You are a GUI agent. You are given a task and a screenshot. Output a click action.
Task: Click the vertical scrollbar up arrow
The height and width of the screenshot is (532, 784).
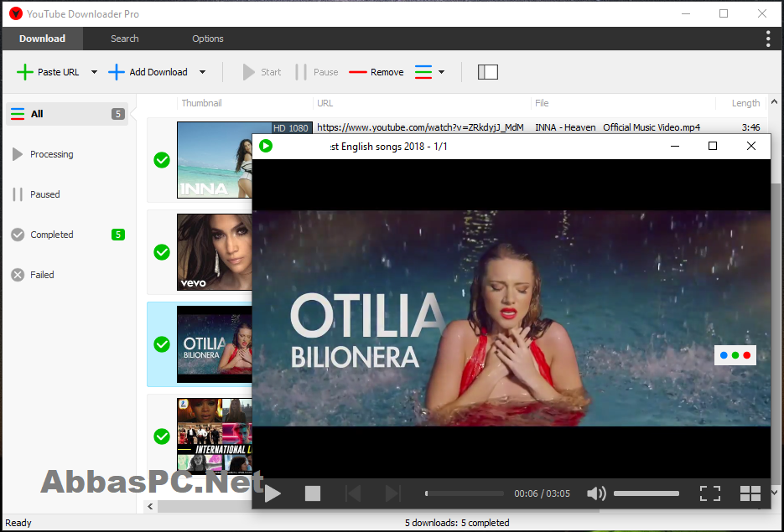tap(774, 102)
